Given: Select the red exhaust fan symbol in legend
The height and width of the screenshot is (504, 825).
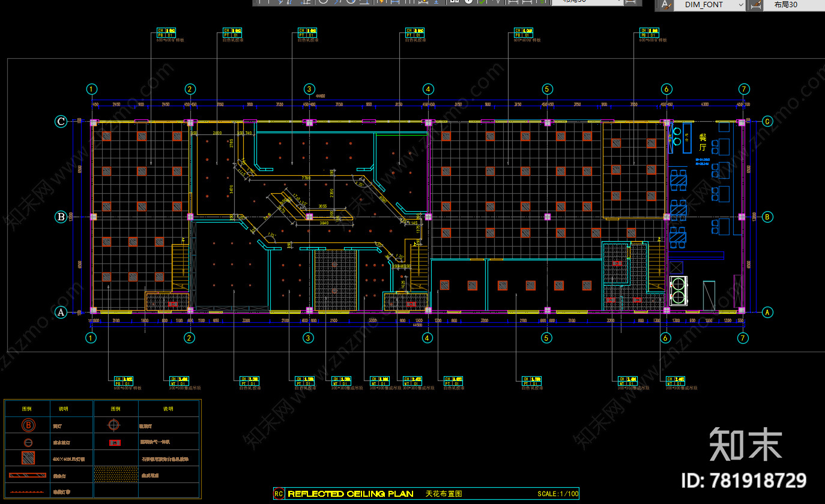Looking at the screenshot, I should (x=116, y=443).
